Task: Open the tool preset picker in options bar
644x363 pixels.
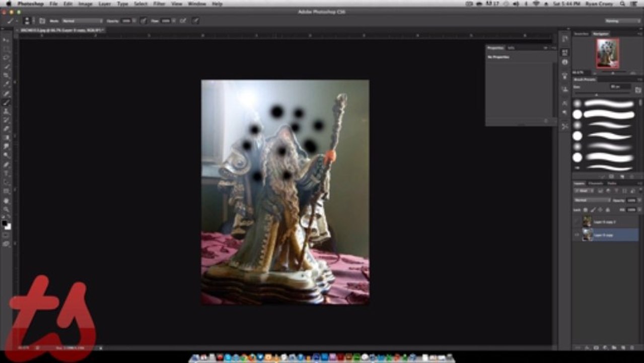Action: 11,21
